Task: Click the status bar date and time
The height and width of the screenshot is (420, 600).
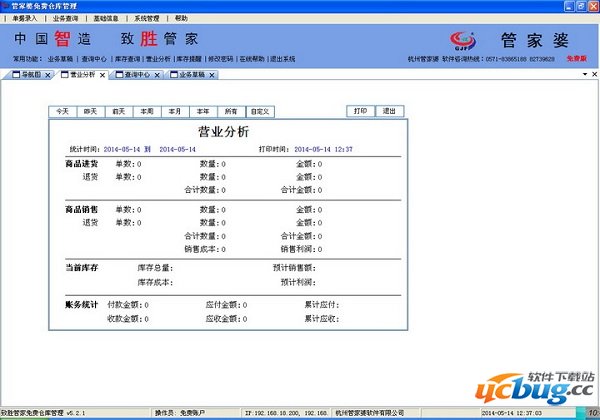Action: [512, 413]
